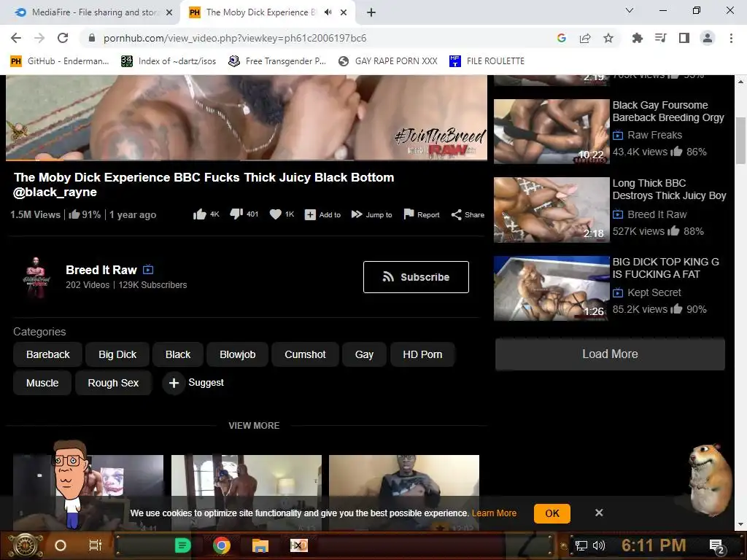Select the Gay category tag
Image resolution: width=747 pixels, height=560 pixels.
[x=364, y=355]
